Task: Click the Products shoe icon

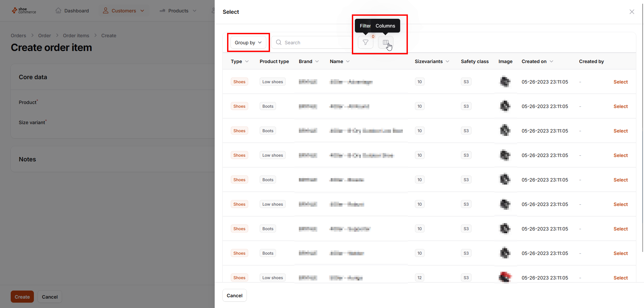Action: pyautogui.click(x=162, y=10)
